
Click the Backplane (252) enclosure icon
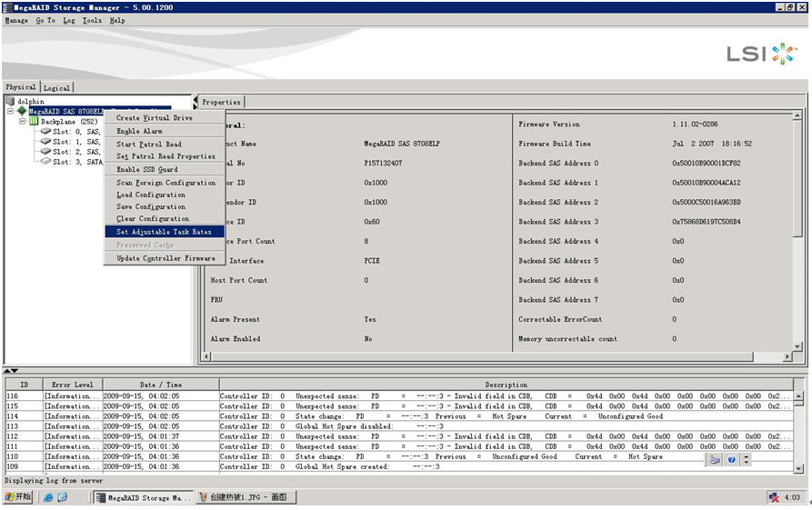tap(34, 121)
